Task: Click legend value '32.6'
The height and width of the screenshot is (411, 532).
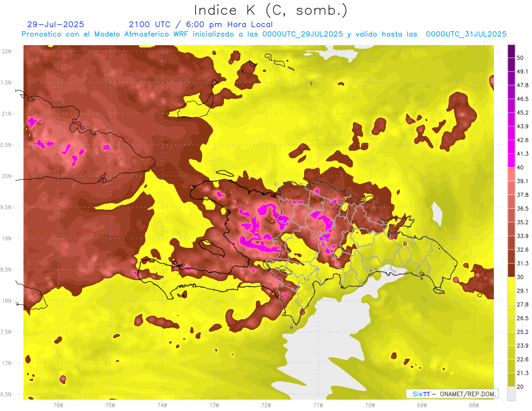Action: click(523, 250)
